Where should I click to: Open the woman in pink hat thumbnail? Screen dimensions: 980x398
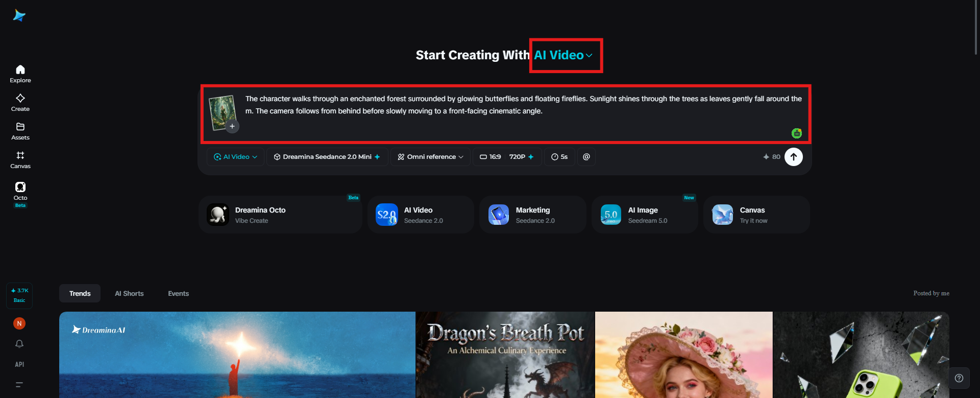tap(684, 355)
